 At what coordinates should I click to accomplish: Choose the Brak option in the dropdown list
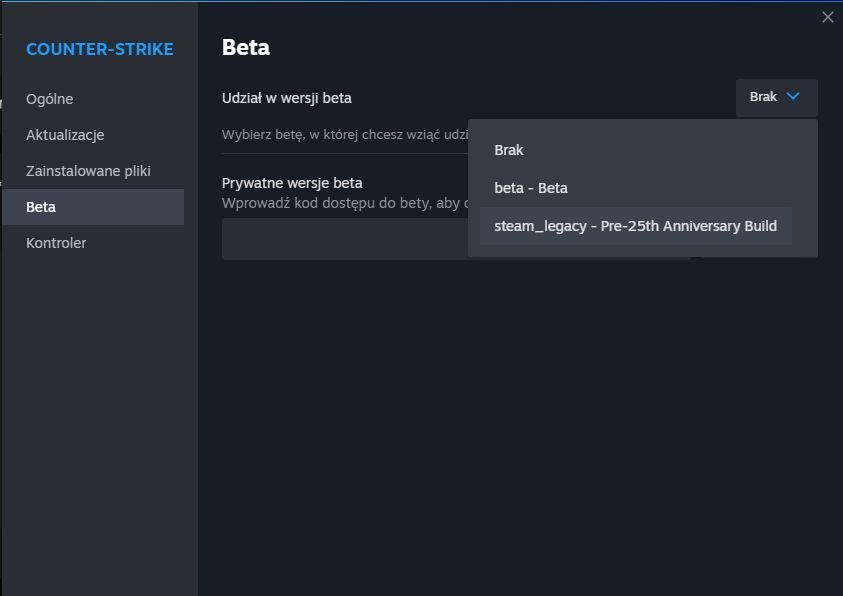509,150
